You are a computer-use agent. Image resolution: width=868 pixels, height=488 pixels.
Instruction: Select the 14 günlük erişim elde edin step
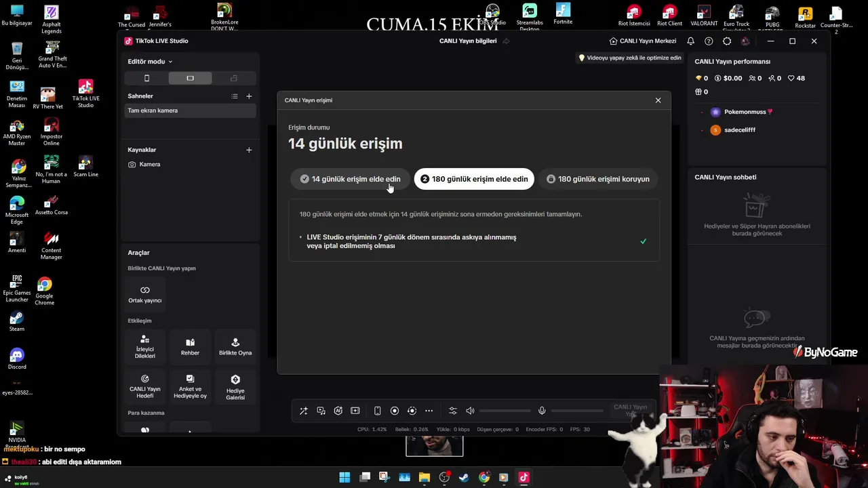pos(350,179)
